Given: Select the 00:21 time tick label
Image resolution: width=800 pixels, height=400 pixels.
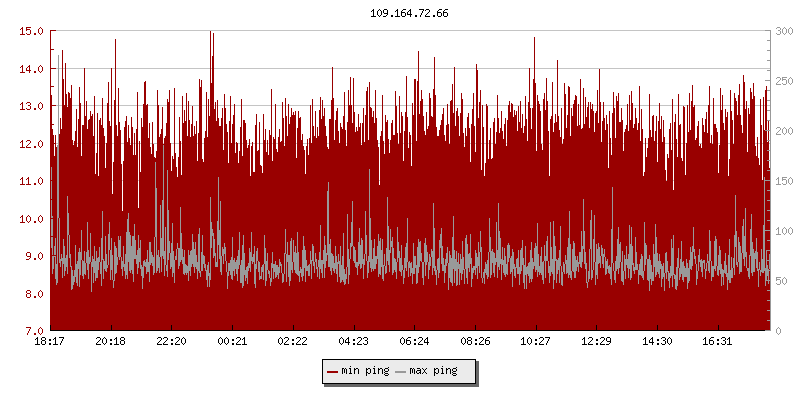Looking at the screenshot, I should tap(232, 341).
